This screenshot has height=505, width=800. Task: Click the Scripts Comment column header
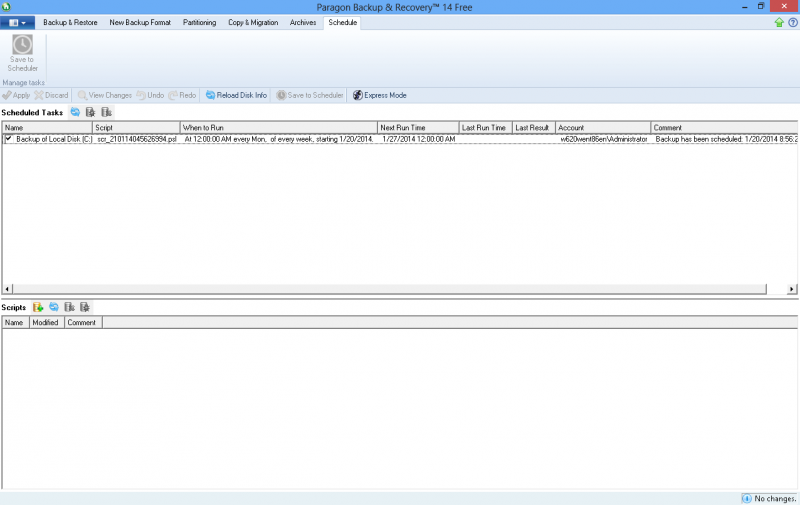83,322
